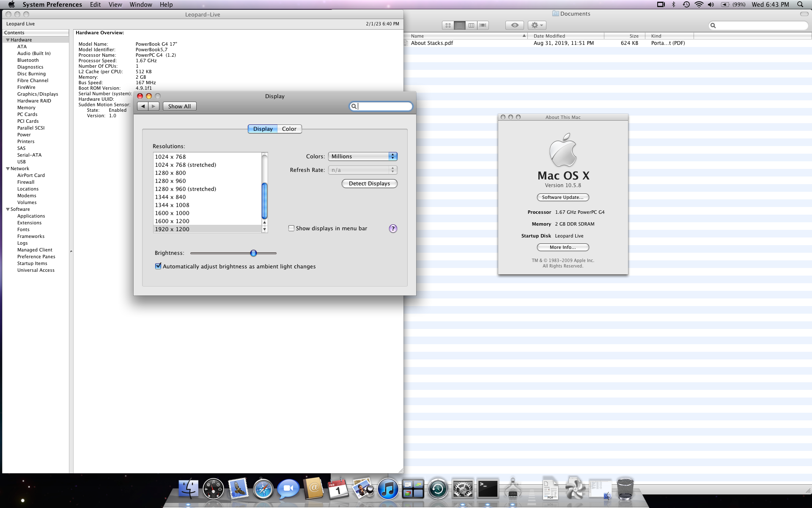Open the Colors dropdown
This screenshot has width=812, height=508.
coord(362,156)
